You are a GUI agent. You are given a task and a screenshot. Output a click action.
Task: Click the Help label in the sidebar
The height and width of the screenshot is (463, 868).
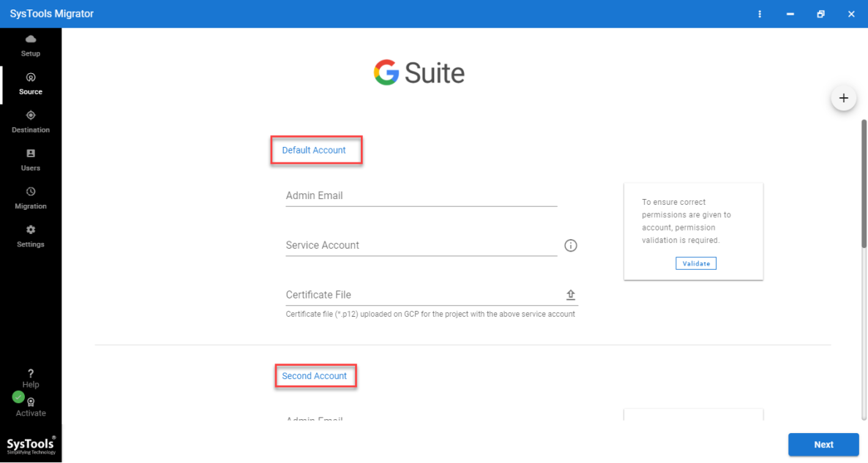(x=31, y=385)
